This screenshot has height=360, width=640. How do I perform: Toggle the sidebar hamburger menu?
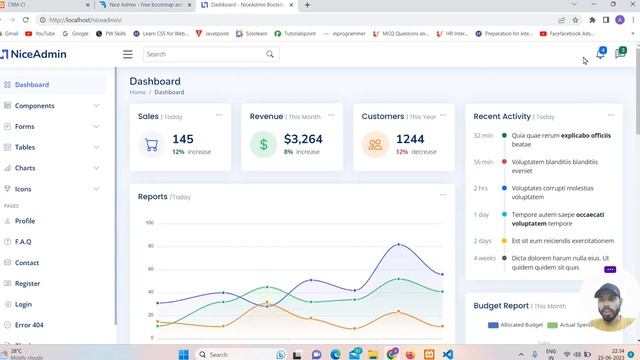pos(128,54)
